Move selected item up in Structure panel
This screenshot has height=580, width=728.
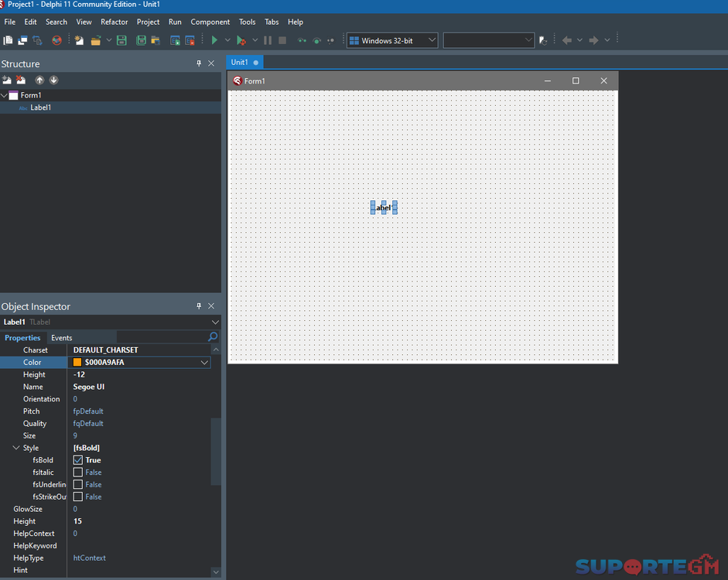tap(40, 80)
